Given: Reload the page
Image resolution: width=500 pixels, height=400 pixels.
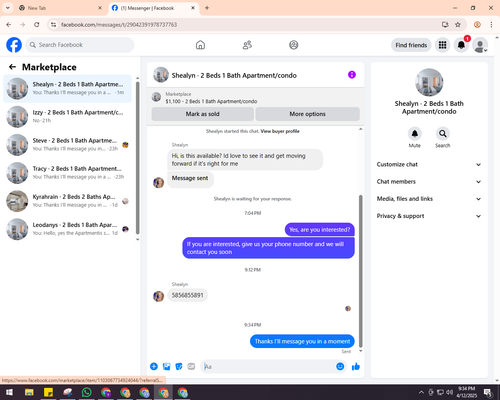Looking at the screenshot, I should (37, 25).
